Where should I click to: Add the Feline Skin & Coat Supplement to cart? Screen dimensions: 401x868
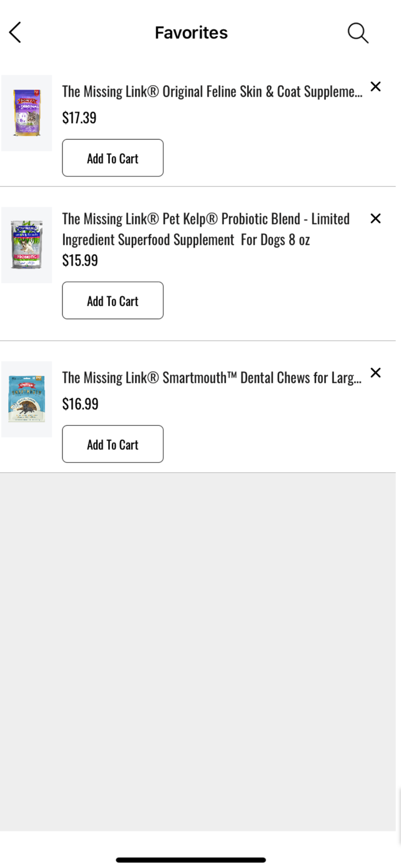pos(112,157)
